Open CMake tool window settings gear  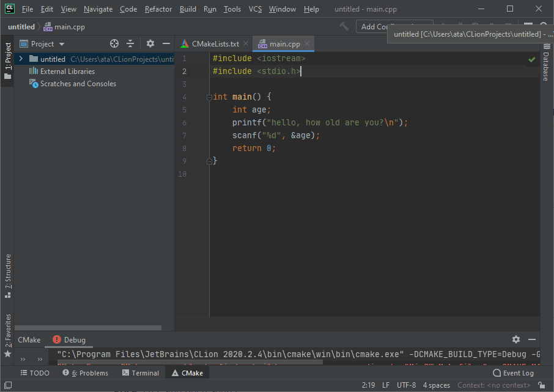(515, 339)
